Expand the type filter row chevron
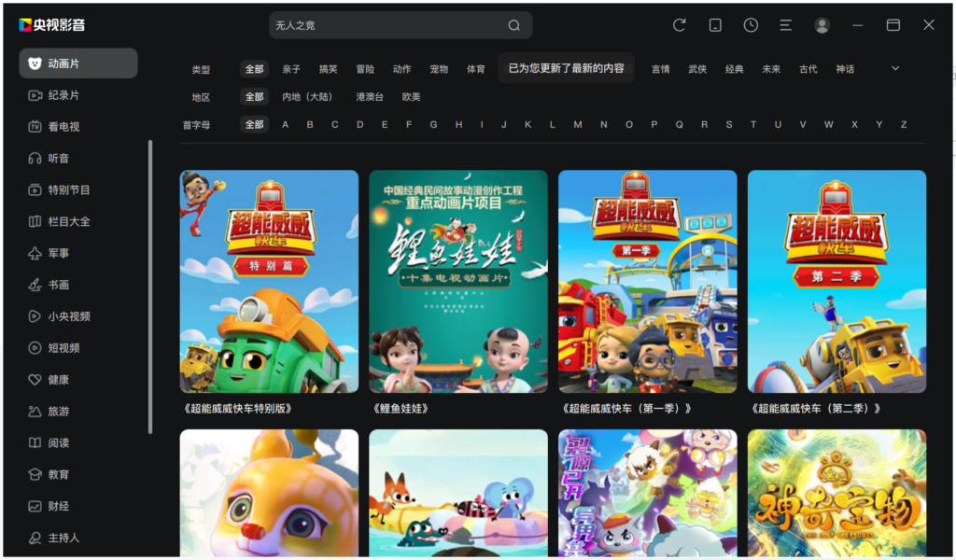Image resolution: width=956 pixels, height=560 pixels. pyautogui.click(x=895, y=68)
